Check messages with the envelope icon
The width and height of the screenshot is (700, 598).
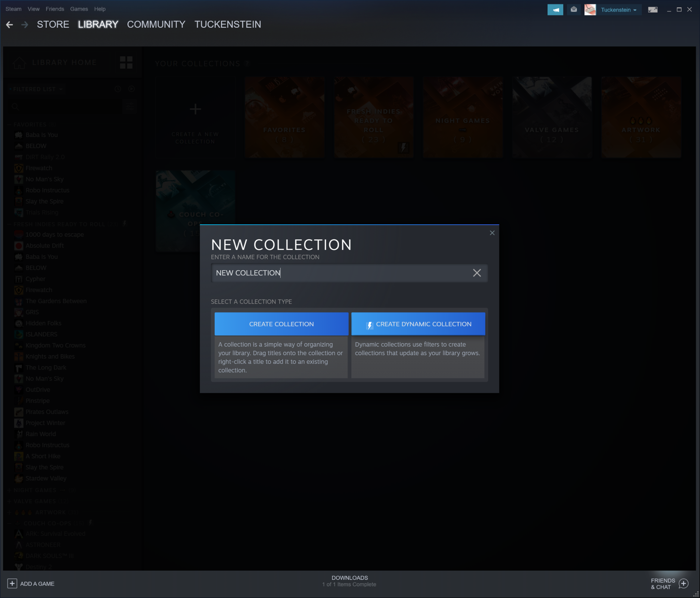[574, 10]
